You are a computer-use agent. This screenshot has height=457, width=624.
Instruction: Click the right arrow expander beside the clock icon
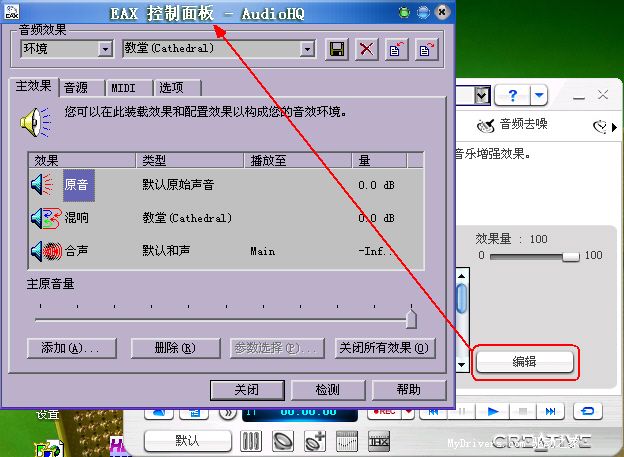614,127
